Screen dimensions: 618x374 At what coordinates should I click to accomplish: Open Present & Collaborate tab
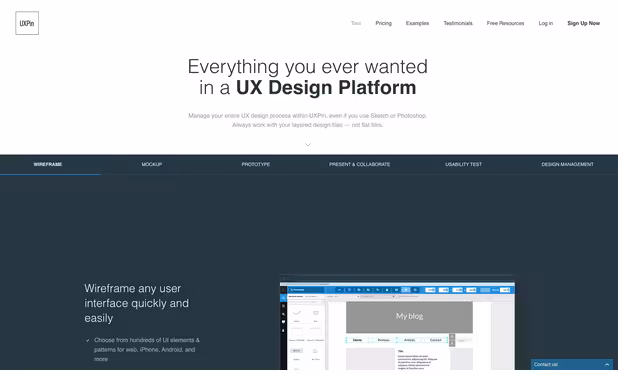pyautogui.click(x=359, y=164)
